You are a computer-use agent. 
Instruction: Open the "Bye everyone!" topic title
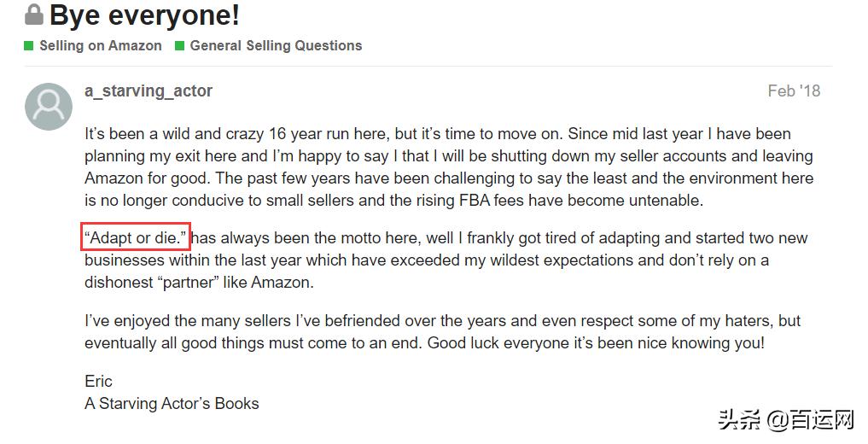[144, 15]
